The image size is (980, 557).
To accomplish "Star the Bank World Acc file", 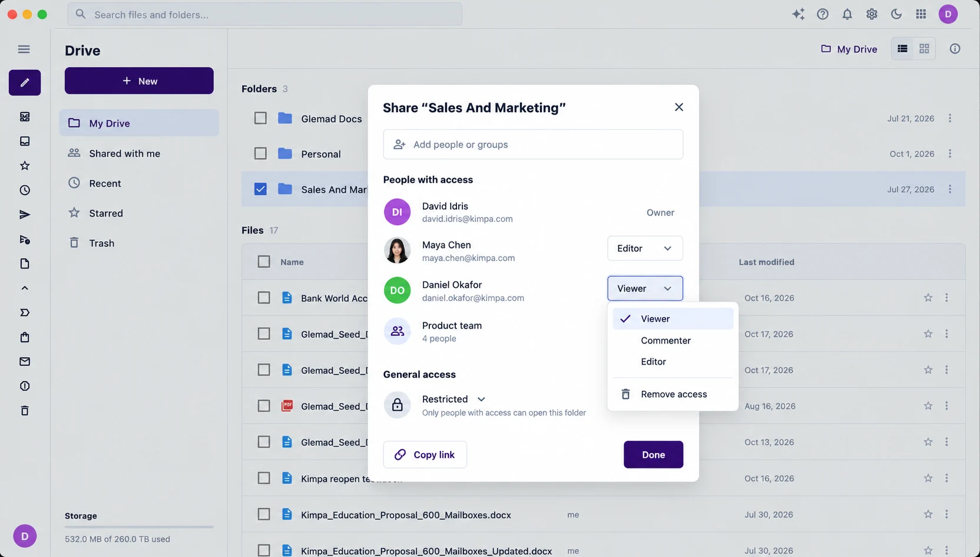I will tap(928, 298).
